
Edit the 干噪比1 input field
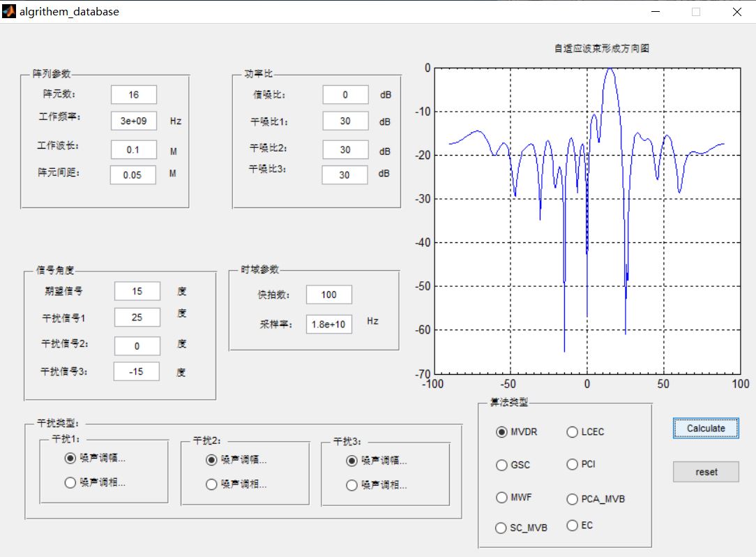345,121
